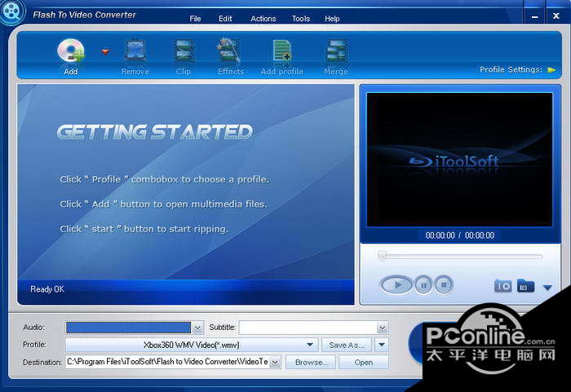Open the Edit menu
Image resolution: width=571 pixels, height=392 pixels.
pyautogui.click(x=225, y=19)
